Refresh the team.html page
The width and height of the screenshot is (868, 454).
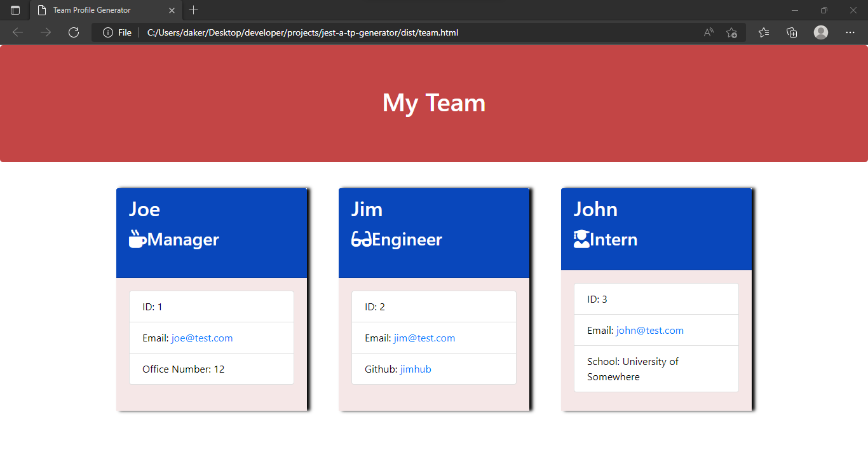point(73,32)
